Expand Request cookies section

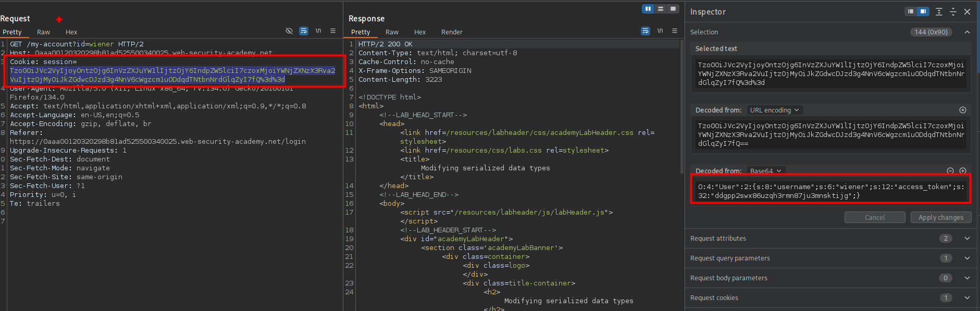click(967, 298)
